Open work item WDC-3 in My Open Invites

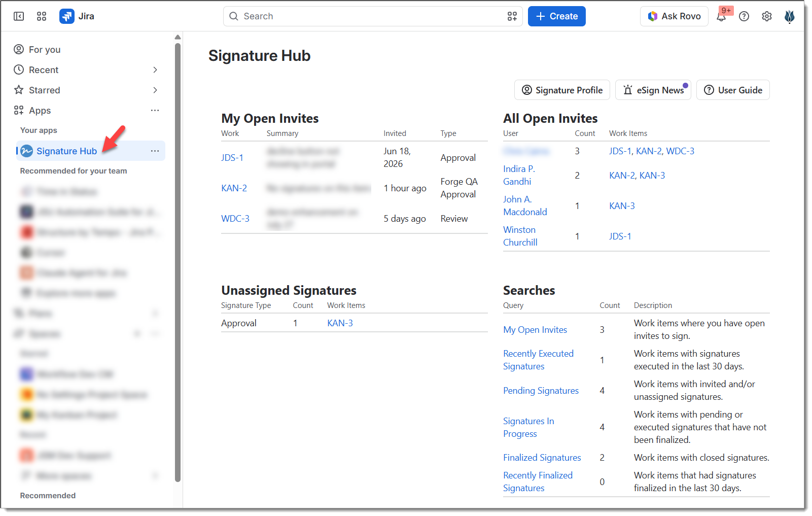click(235, 219)
